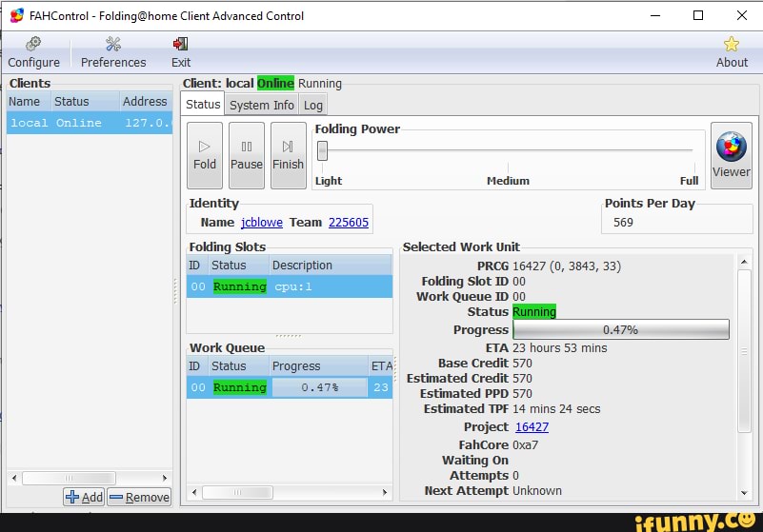
Task: Maximize the FAHControl window
Action: 698,15
